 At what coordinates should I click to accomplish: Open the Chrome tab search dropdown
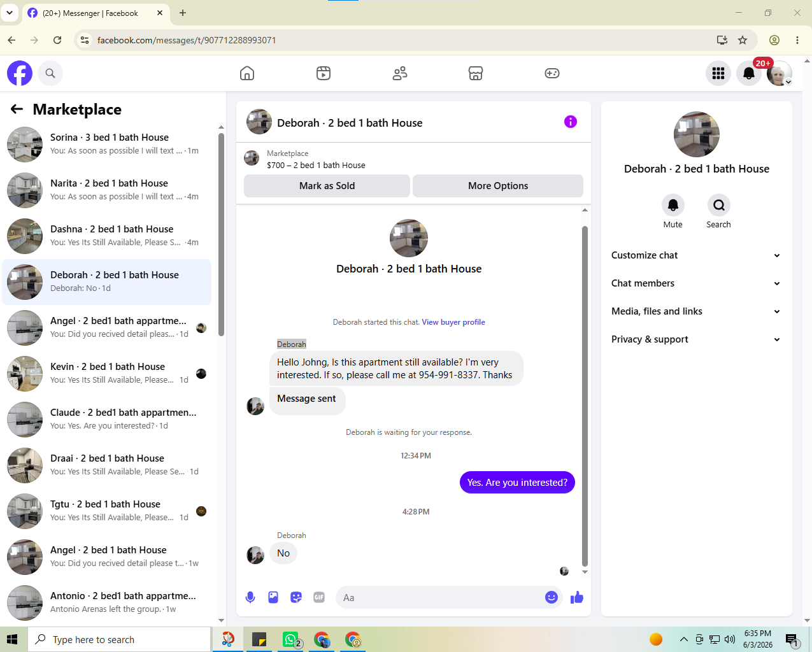click(10, 13)
